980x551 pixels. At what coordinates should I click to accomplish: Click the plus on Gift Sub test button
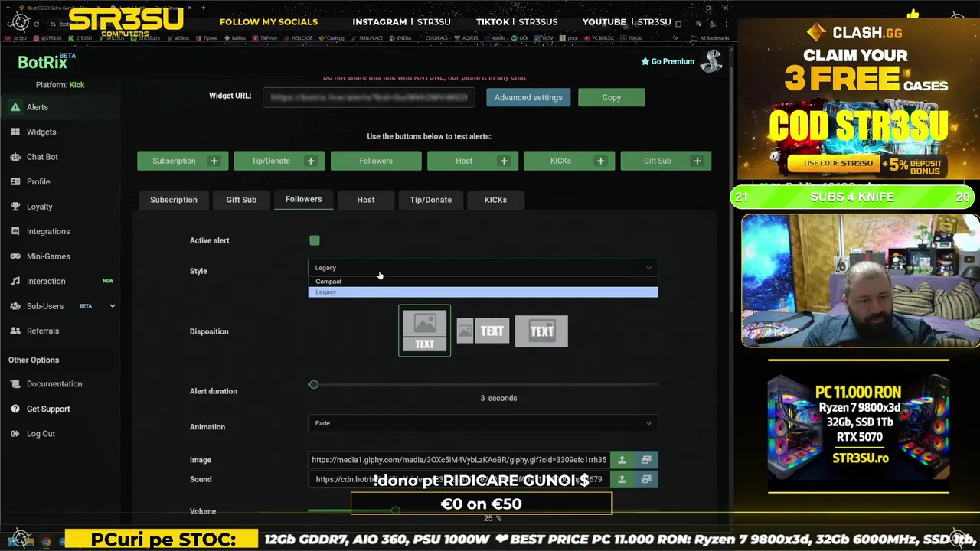tap(697, 161)
